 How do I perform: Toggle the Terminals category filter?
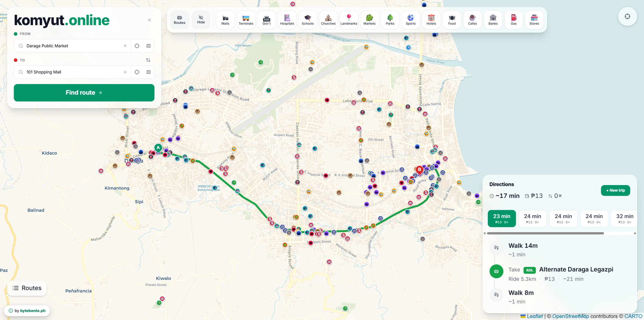(x=246, y=20)
